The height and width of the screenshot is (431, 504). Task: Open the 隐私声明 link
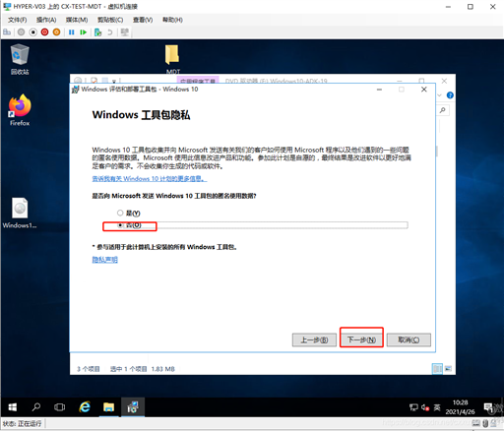104,260
